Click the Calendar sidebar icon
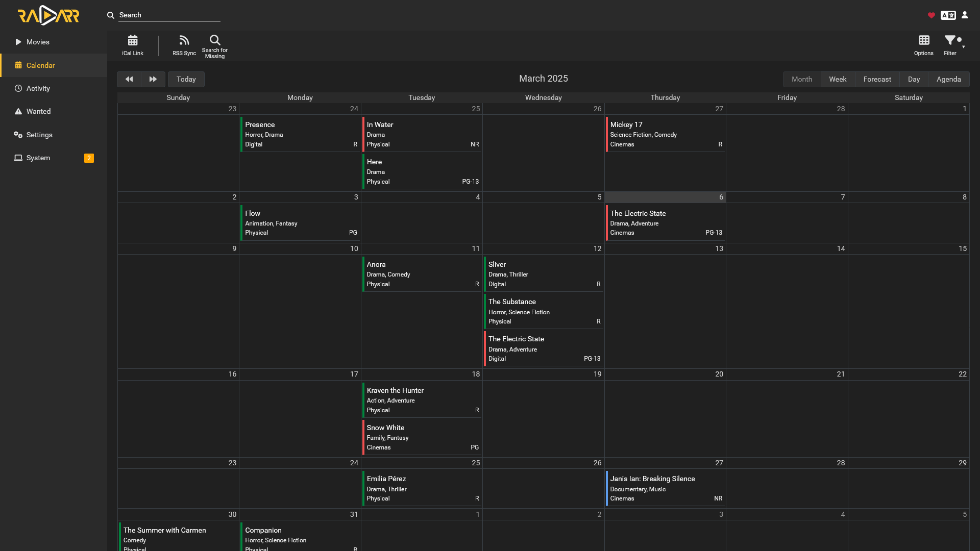 pyautogui.click(x=18, y=65)
